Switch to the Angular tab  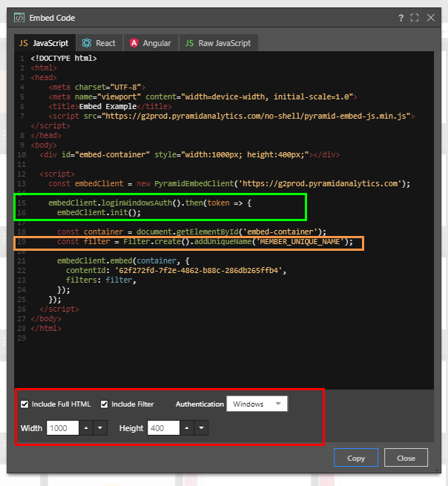[151, 43]
